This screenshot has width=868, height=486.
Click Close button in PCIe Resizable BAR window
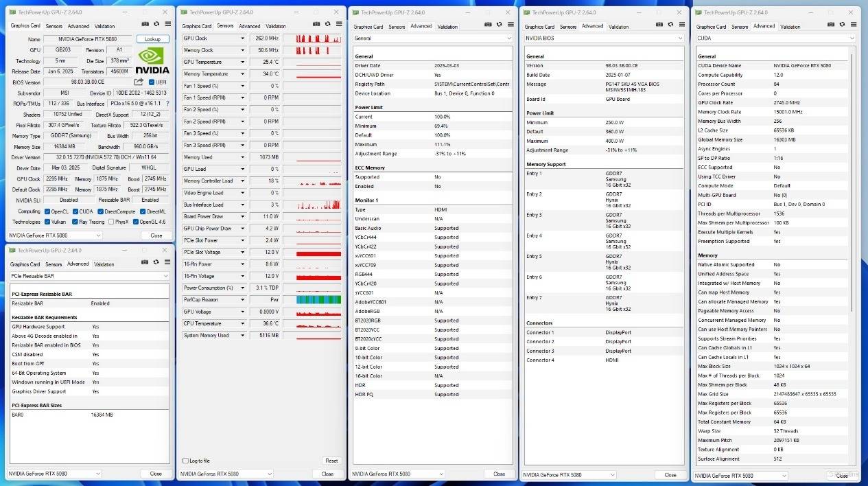(156, 474)
